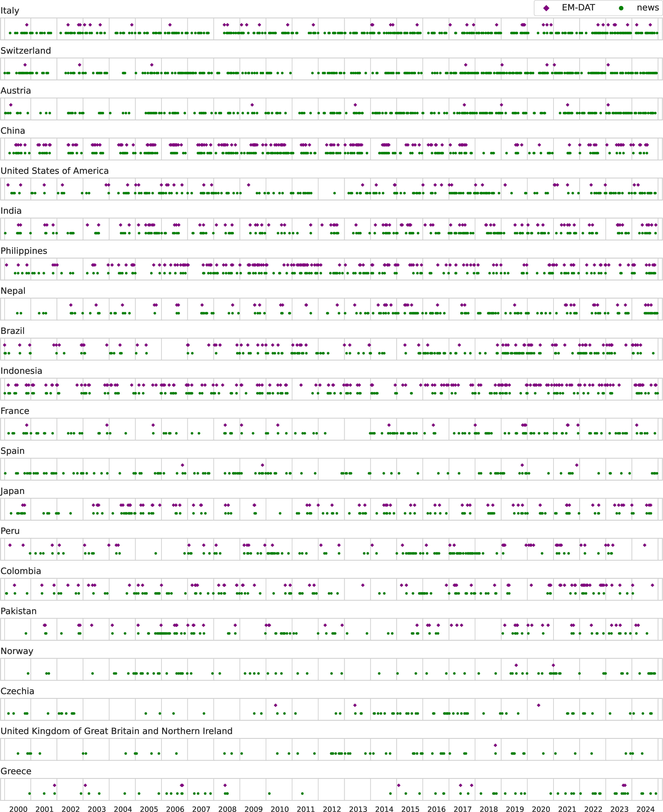The image size is (663, 812).
Task: Select the France panel title
Action: (x=15, y=411)
